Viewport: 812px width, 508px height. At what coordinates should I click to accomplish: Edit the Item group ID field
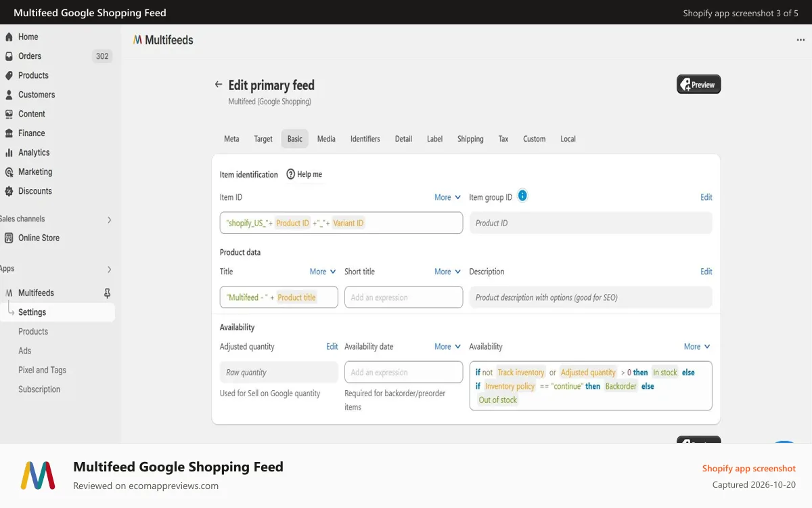(706, 197)
